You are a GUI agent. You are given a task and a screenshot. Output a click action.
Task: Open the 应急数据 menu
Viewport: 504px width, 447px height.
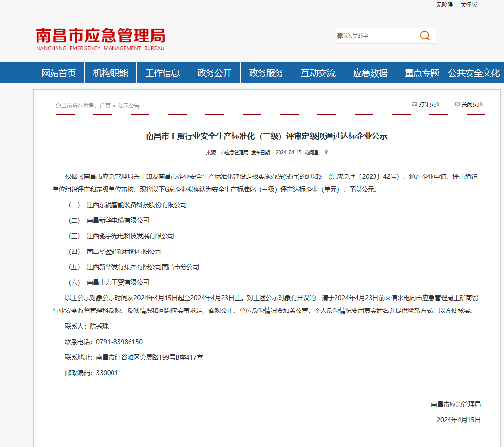tap(370, 73)
